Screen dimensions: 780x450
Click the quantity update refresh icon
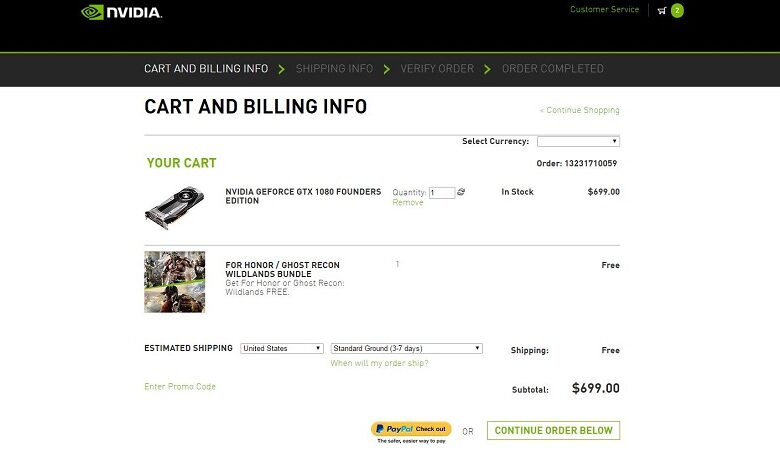click(461, 192)
